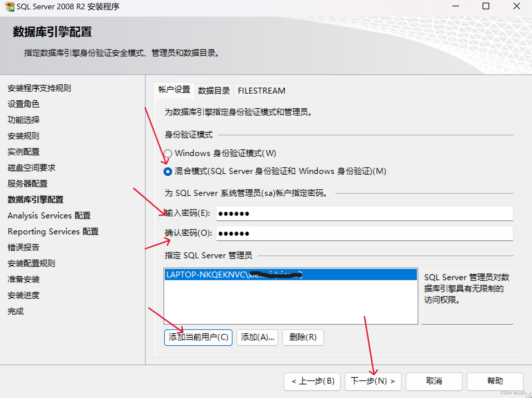Click 添加当前用户(C) button

[198, 337]
